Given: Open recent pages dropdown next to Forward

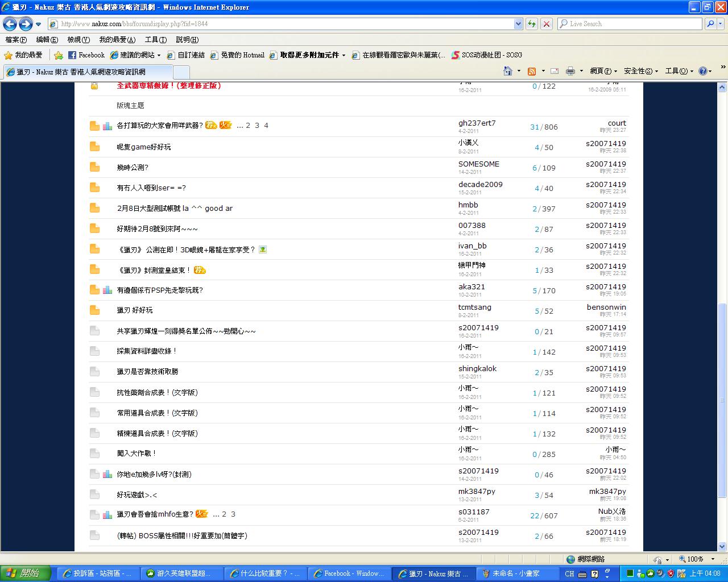Looking at the screenshot, I should [x=38, y=24].
